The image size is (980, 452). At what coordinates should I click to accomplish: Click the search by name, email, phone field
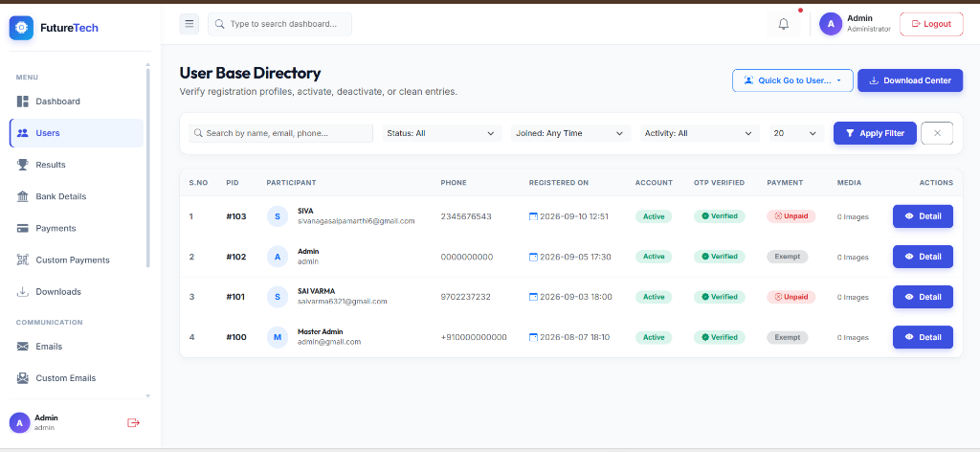point(281,133)
